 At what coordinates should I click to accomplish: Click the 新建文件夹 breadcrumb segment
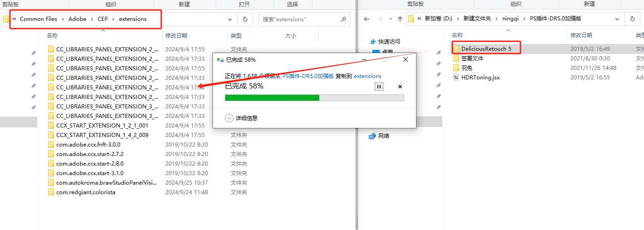[477, 19]
